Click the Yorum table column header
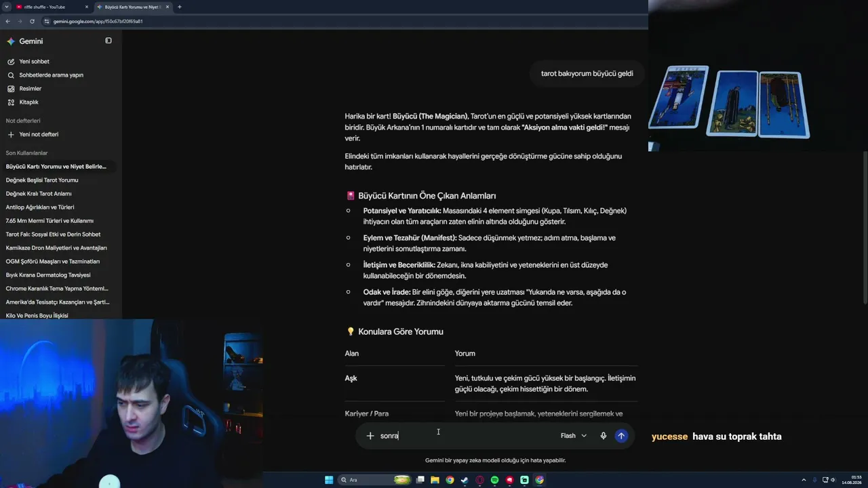Screen dimensions: 868x488 click(x=465, y=353)
